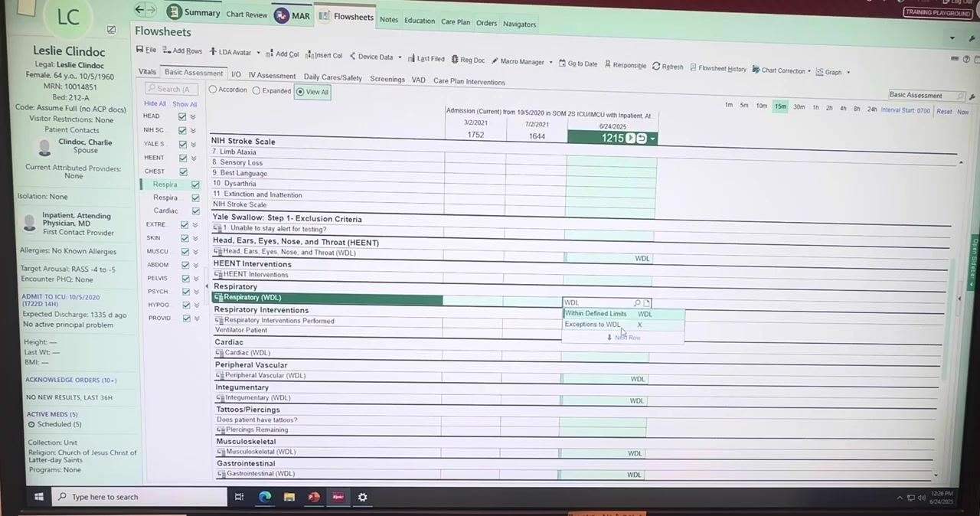Open the Graph dropdown arrow
The image size is (980, 516).
[848, 73]
